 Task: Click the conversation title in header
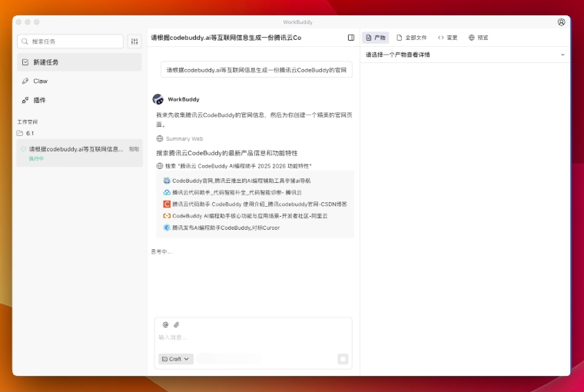coord(226,38)
